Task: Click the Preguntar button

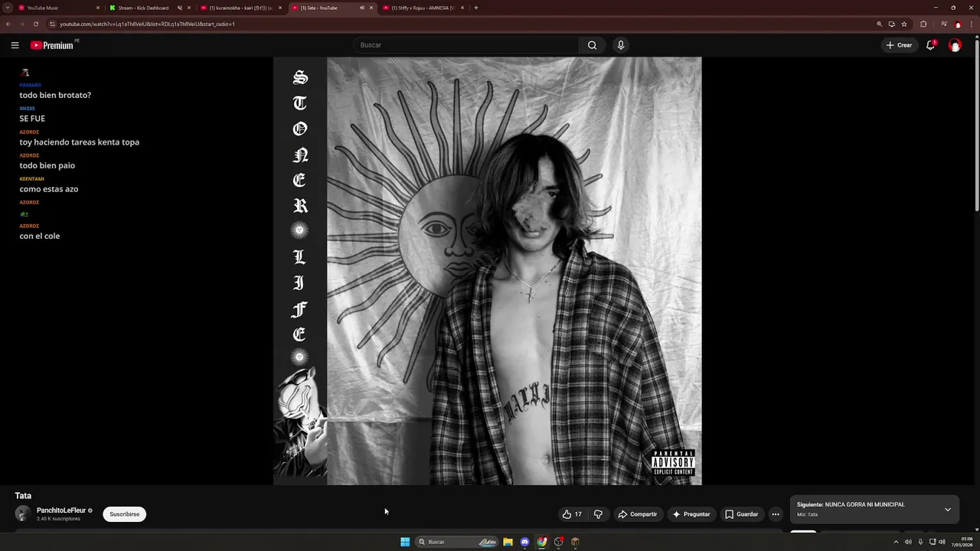Action: click(691, 514)
